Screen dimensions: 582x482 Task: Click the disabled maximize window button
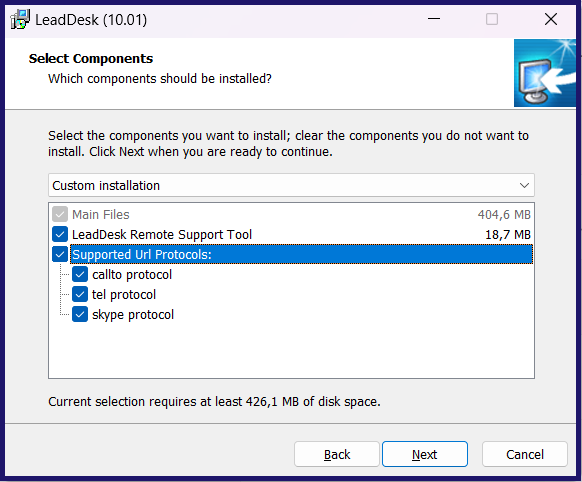[x=492, y=19]
